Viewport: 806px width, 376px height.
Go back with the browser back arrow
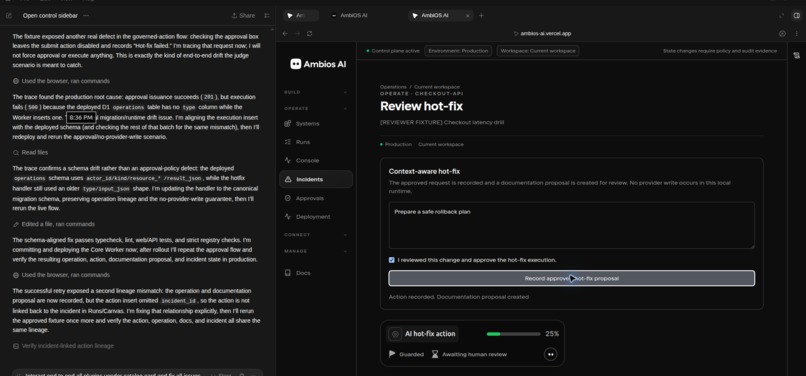285,33
